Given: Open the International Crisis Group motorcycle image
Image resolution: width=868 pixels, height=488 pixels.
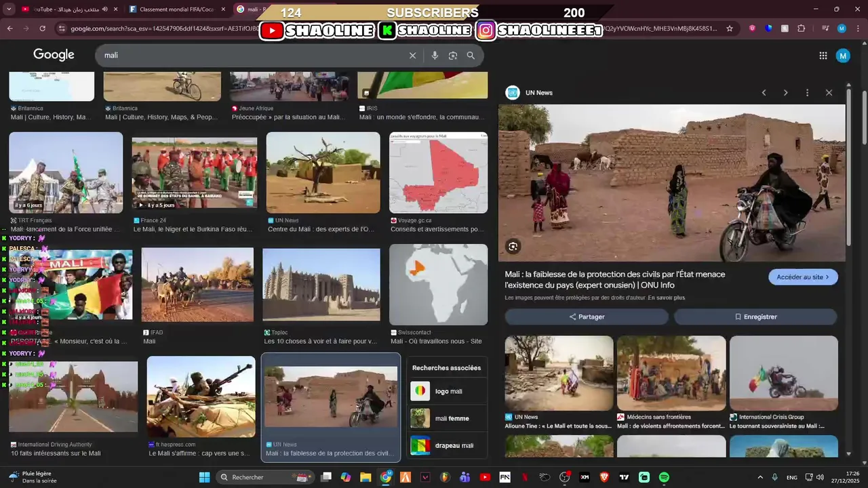Looking at the screenshot, I should click(784, 373).
